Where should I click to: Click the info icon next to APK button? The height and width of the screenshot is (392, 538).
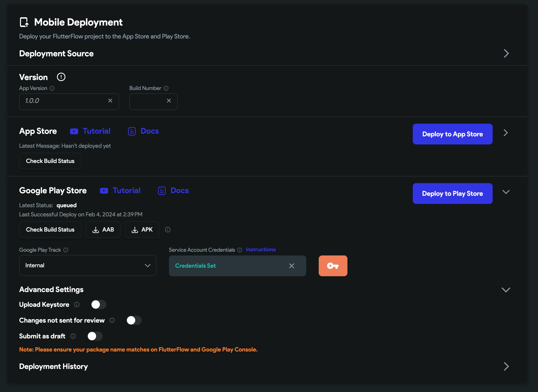pyautogui.click(x=168, y=230)
